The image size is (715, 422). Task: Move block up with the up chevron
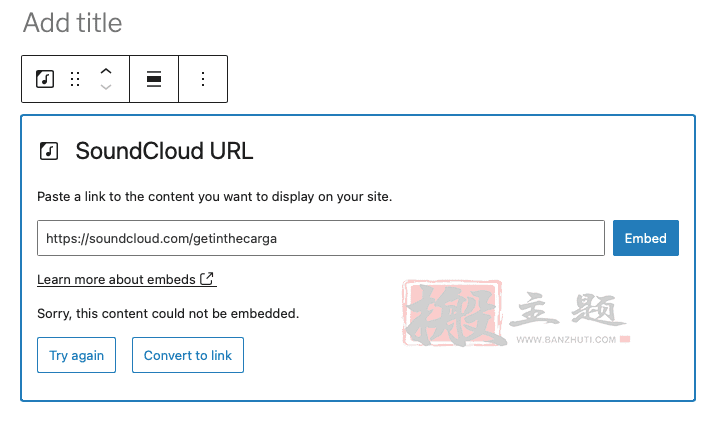point(106,71)
